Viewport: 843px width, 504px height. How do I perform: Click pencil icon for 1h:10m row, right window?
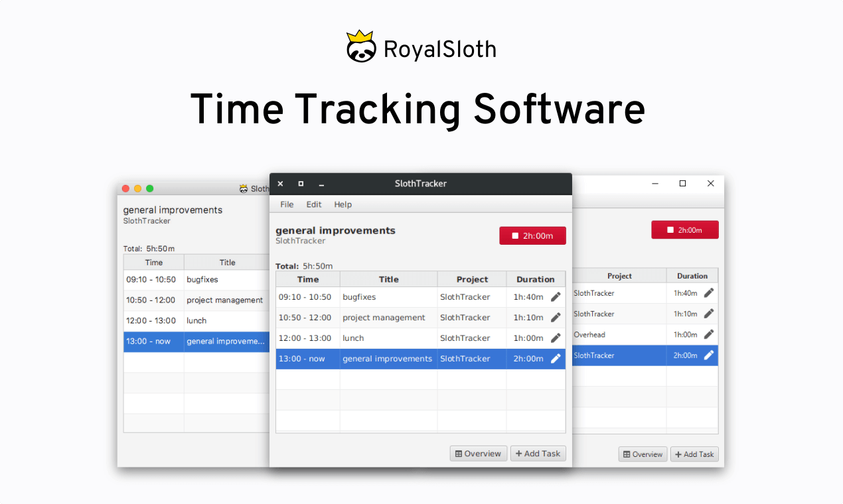[709, 314]
